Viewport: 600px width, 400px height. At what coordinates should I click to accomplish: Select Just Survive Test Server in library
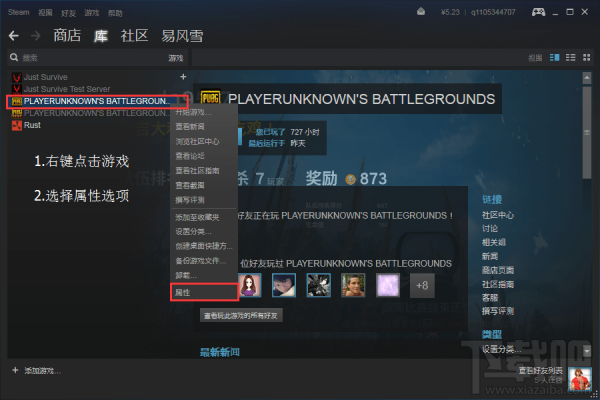pos(67,89)
